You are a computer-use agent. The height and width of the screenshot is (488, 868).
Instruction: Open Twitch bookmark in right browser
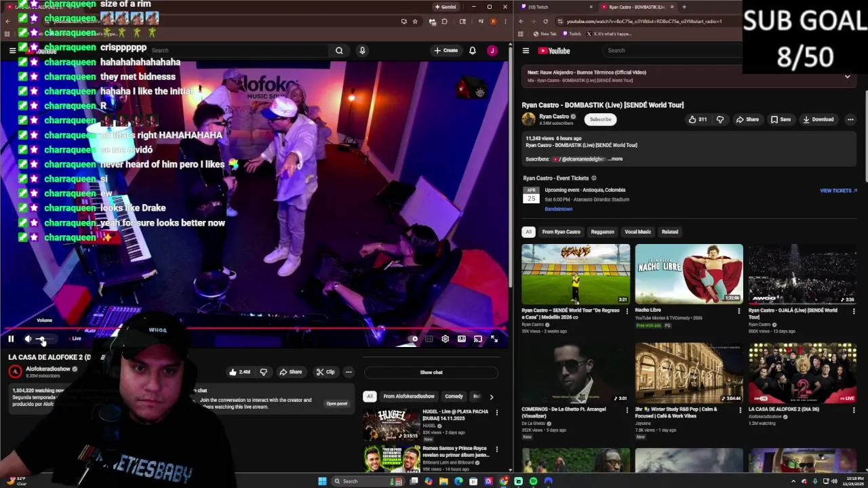[572, 34]
